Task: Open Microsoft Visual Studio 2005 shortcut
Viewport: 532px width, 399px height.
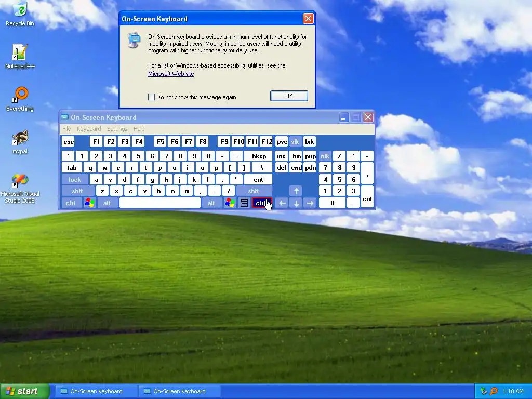Action: 20,188
